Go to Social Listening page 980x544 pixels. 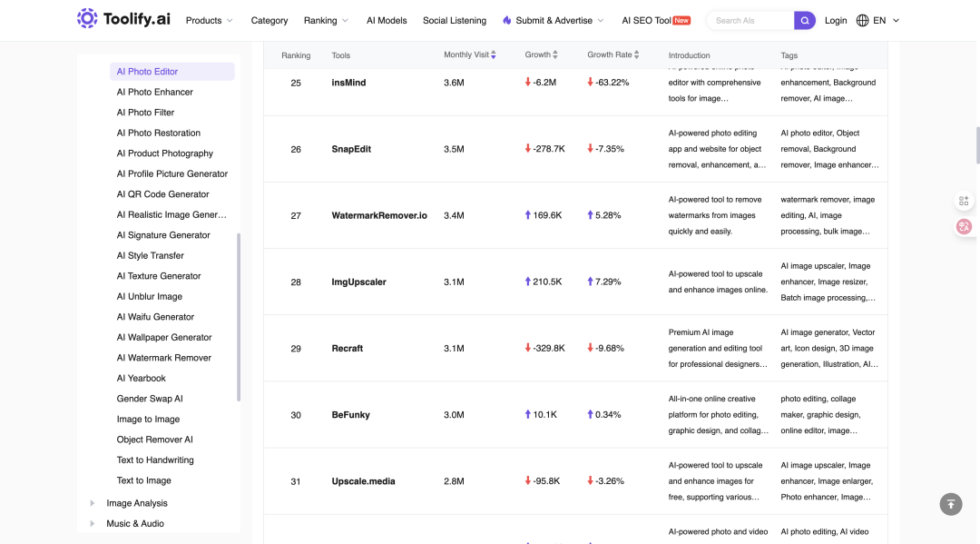455,21
